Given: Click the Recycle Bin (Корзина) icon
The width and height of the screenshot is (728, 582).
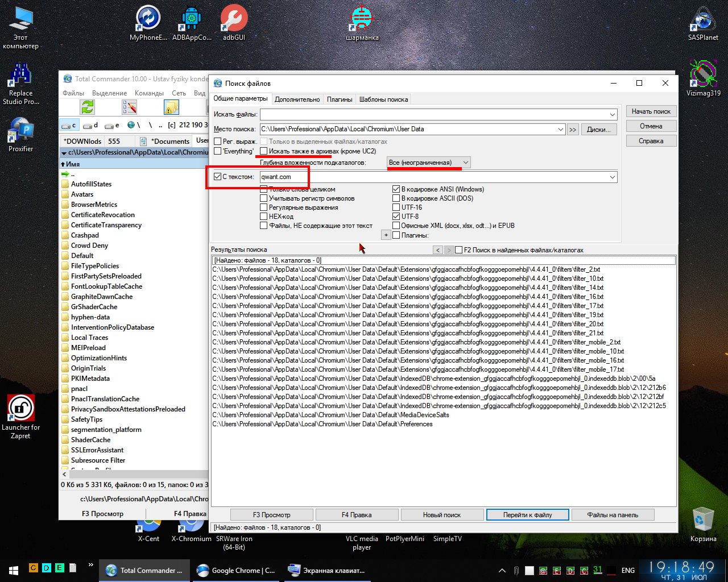Looking at the screenshot, I should [703, 522].
